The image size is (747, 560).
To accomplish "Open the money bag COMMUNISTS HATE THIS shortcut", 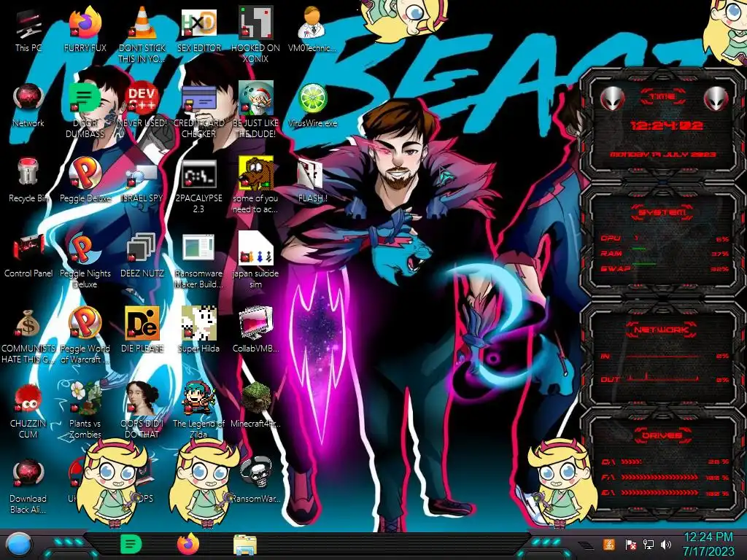I will pyautogui.click(x=28, y=335).
